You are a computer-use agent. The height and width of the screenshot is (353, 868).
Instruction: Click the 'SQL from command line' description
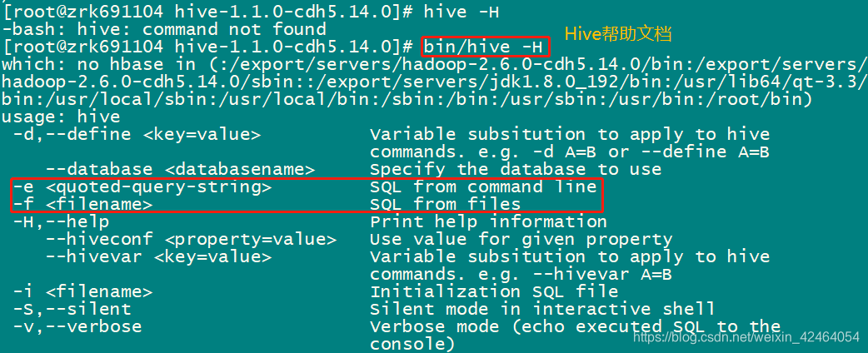483,186
